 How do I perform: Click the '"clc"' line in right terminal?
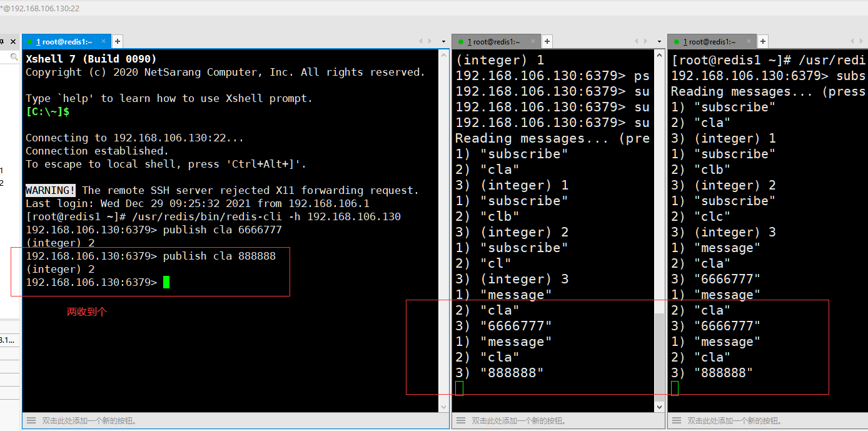coord(700,216)
